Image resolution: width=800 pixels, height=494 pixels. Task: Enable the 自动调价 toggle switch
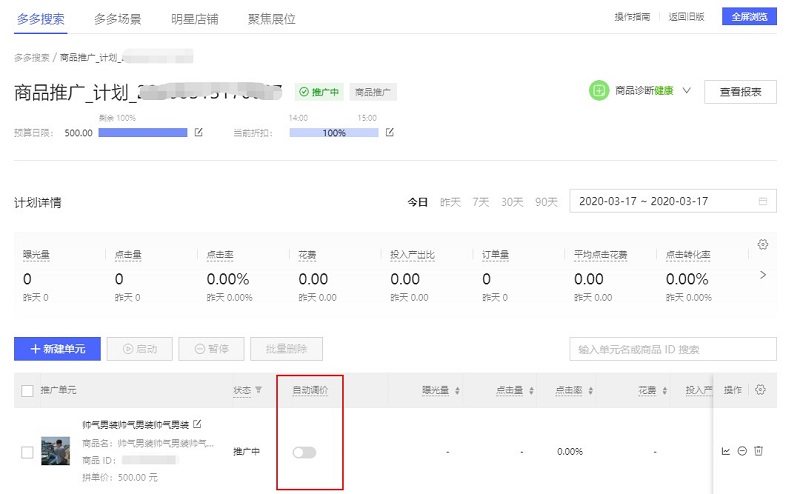click(x=304, y=453)
